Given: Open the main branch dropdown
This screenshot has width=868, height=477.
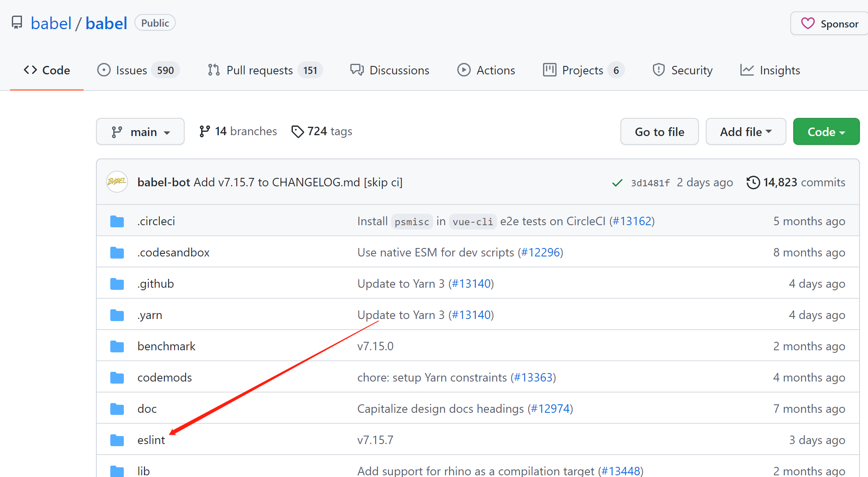Looking at the screenshot, I should tap(140, 132).
